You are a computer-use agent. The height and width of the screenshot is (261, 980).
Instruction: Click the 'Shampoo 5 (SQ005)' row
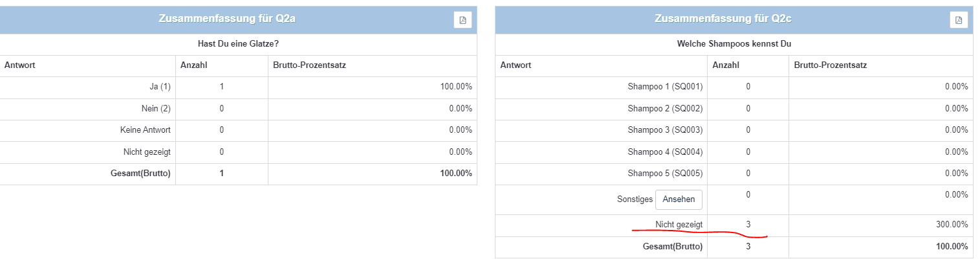(x=665, y=174)
